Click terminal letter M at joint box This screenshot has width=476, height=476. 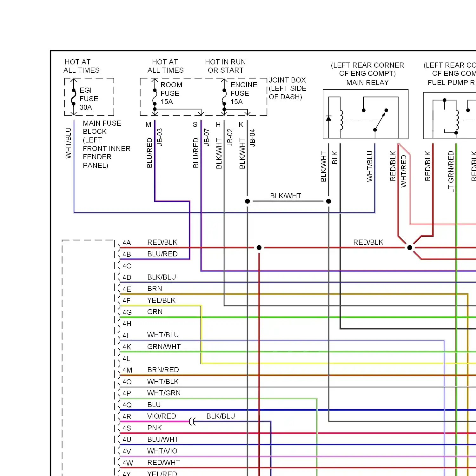coord(148,125)
